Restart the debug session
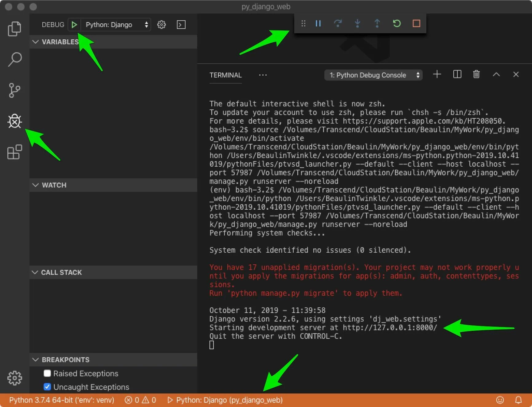 [x=397, y=23]
